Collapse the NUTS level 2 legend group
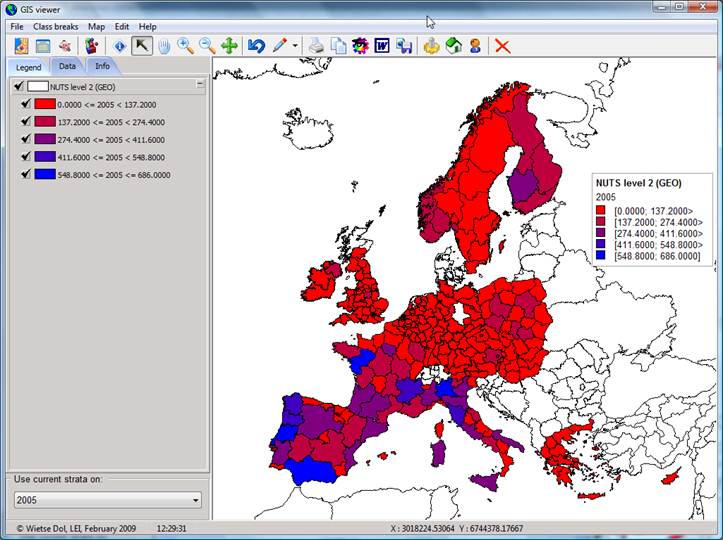723x540 pixels. click(x=200, y=86)
